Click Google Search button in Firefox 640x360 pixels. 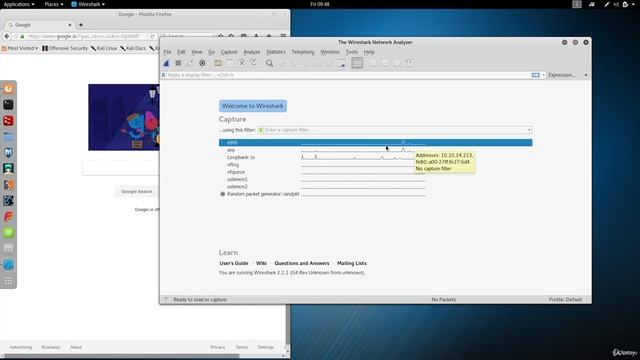click(x=137, y=191)
